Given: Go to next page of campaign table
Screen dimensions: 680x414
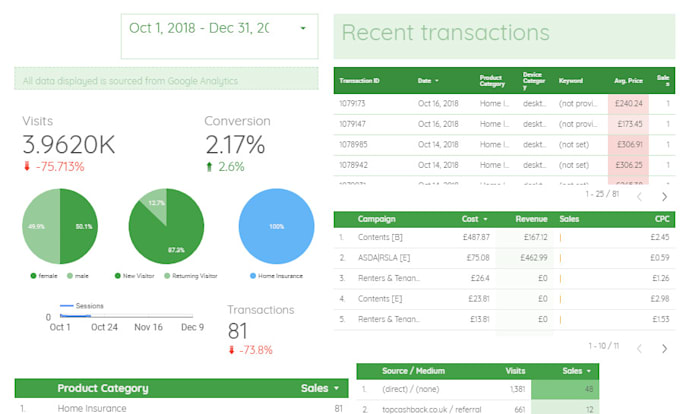Looking at the screenshot, I should (664, 348).
